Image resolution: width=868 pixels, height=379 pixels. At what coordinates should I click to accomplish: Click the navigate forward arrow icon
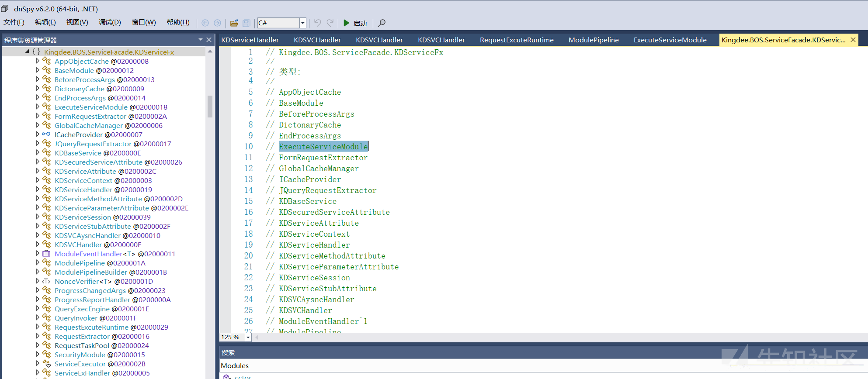pos(217,23)
